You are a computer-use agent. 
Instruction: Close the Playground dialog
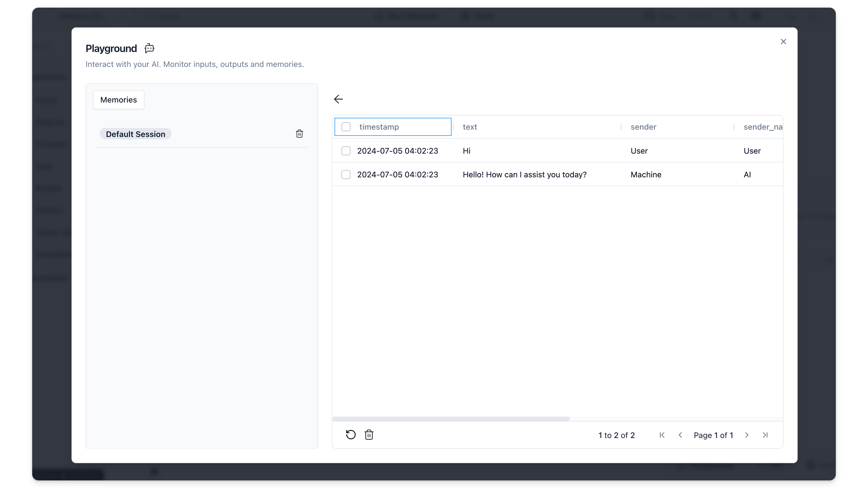(x=784, y=42)
